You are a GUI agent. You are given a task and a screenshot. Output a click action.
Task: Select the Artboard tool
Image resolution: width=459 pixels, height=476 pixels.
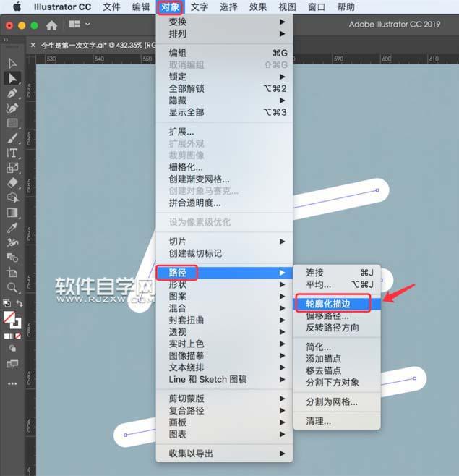(12, 273)
